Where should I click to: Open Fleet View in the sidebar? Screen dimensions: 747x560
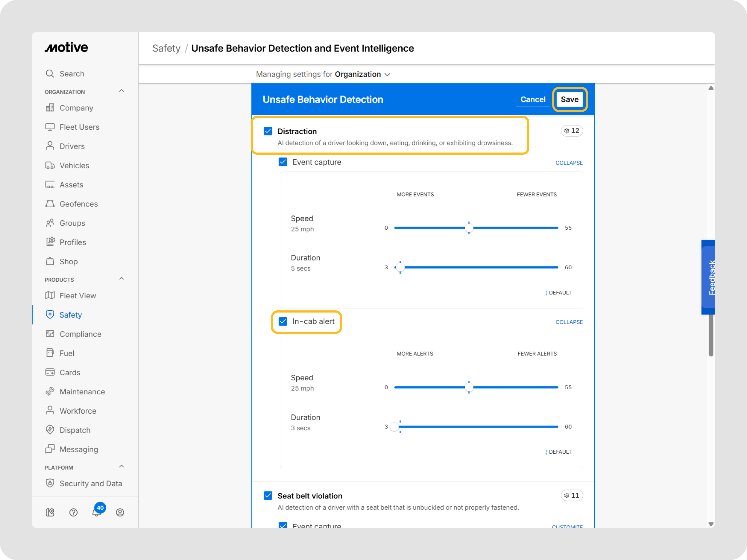coord(78,296)
